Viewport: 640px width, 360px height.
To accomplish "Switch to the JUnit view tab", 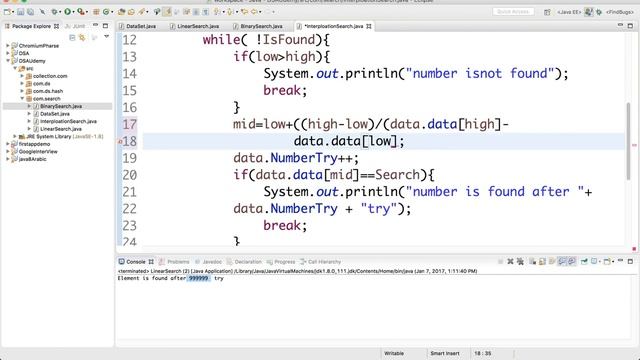I will [x=76, y=26].
